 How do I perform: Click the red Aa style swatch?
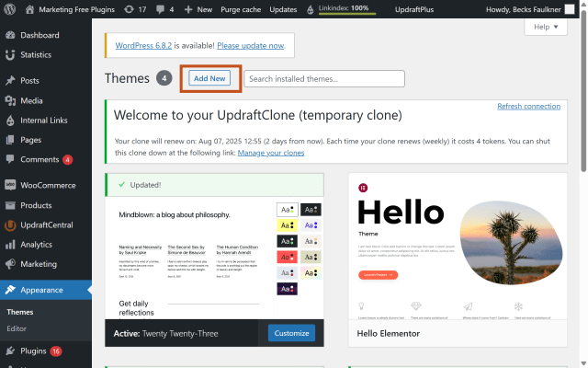point(287,257)
